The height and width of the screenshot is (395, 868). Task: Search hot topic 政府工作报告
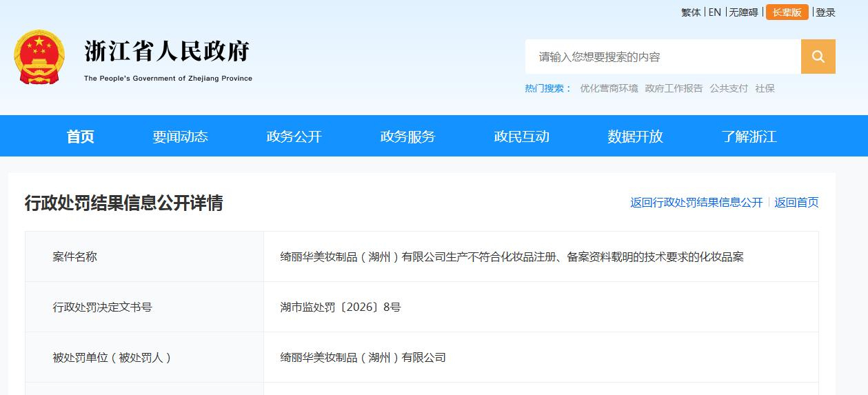point(674,88)
